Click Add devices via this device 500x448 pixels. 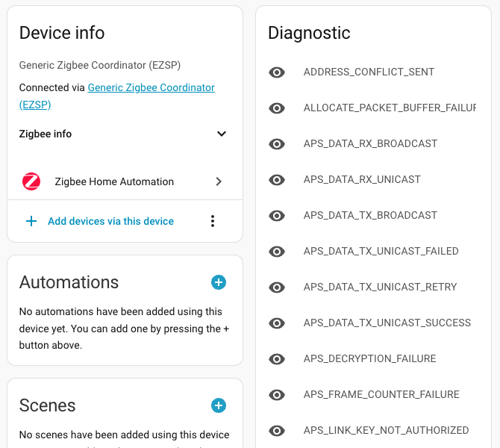click(x=110, y=221)
